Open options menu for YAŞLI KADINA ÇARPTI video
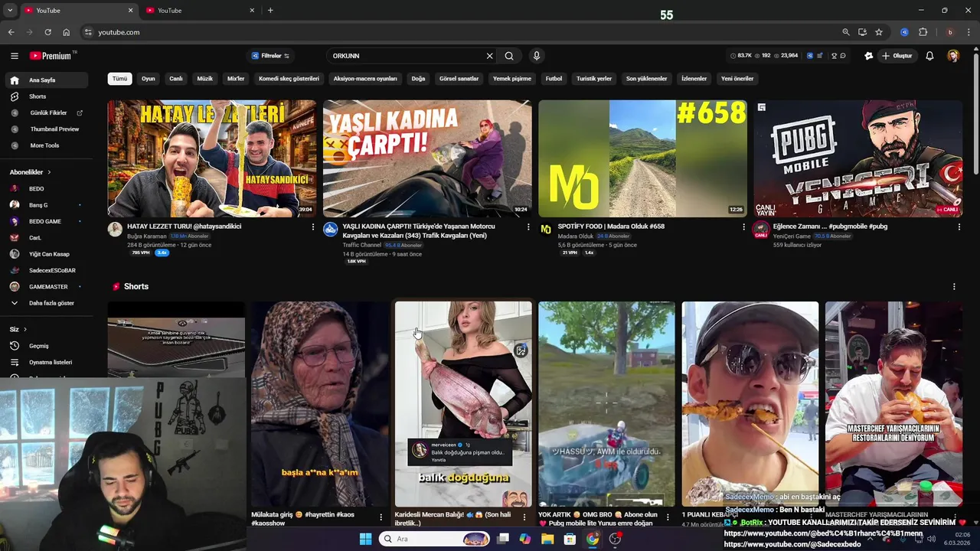The image size is (980, 551). [528, 227]
